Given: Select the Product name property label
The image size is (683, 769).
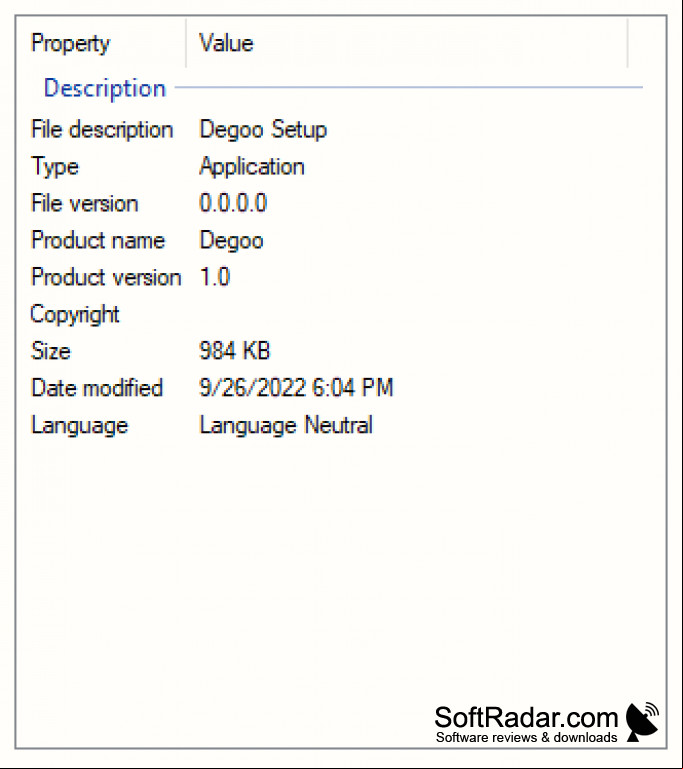Looking at the screenshot, I should coord(98,240).
